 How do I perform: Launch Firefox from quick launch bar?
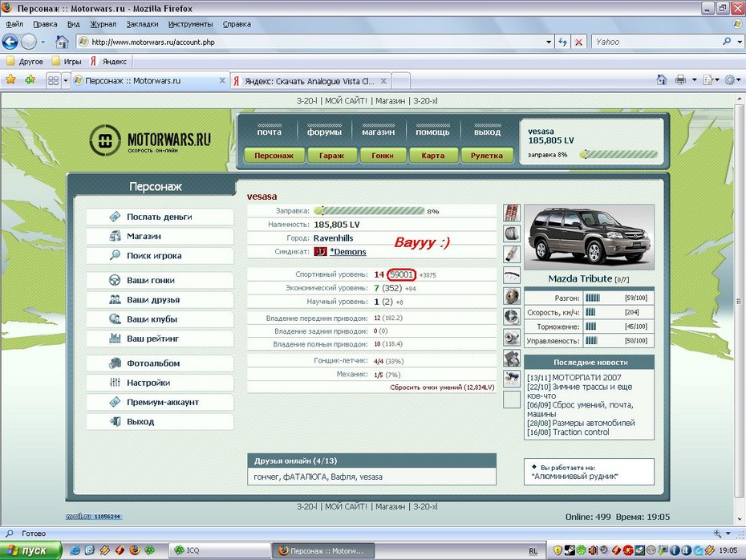(135, 550)
